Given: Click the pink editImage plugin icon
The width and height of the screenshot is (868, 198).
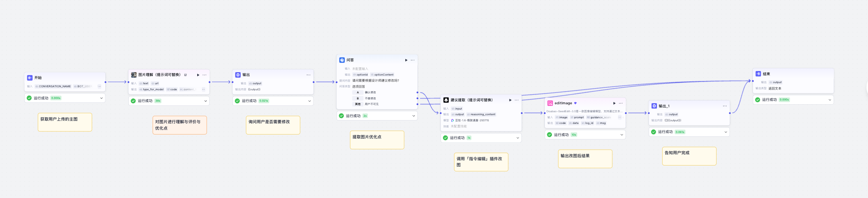Looking at the screenshot, I should 550,103.
